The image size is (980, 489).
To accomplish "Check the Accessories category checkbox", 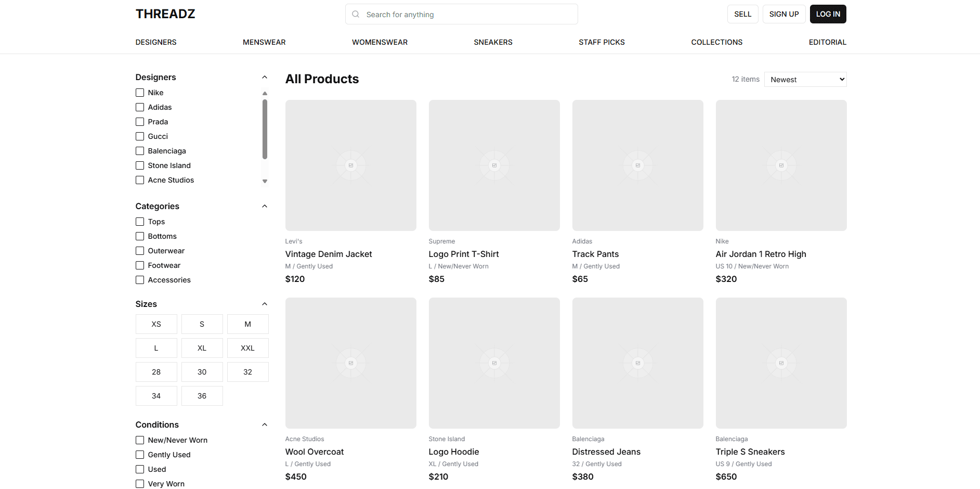I will coord(140,280).
